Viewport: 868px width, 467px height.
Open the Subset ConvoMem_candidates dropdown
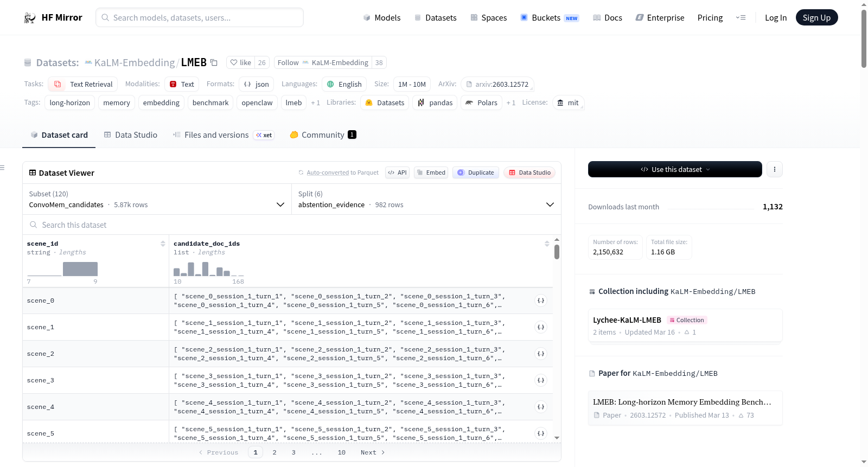[157, 199]
